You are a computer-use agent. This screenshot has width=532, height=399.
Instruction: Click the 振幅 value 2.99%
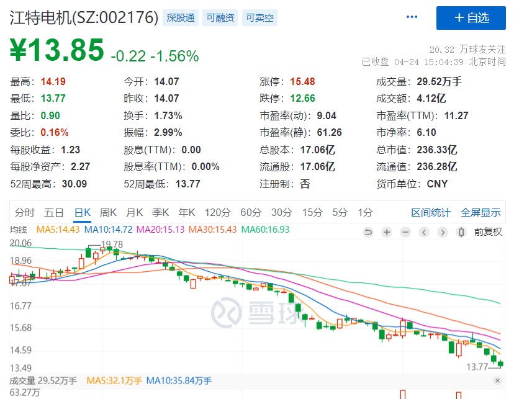(x=168, y=132)
